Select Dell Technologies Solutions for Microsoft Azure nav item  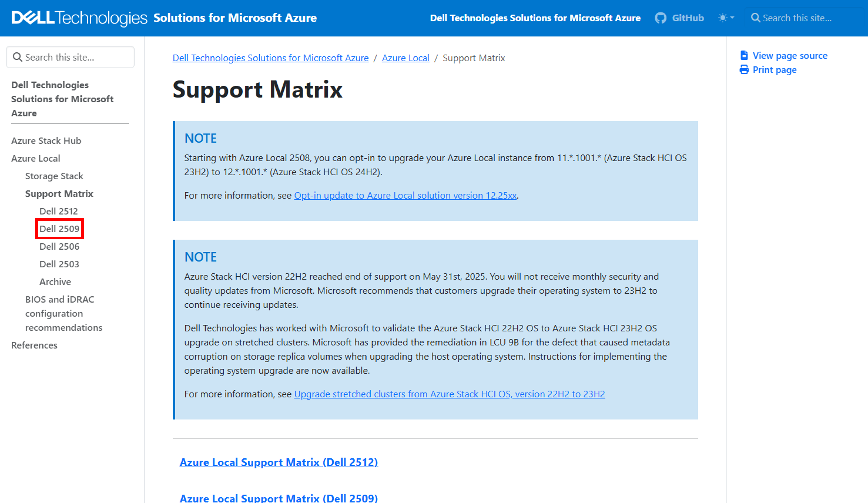[x=535, y=18]
